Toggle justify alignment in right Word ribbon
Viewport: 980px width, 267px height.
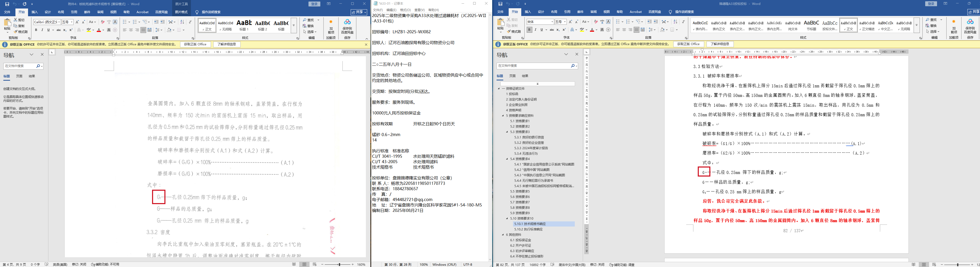tap(636, 30)
